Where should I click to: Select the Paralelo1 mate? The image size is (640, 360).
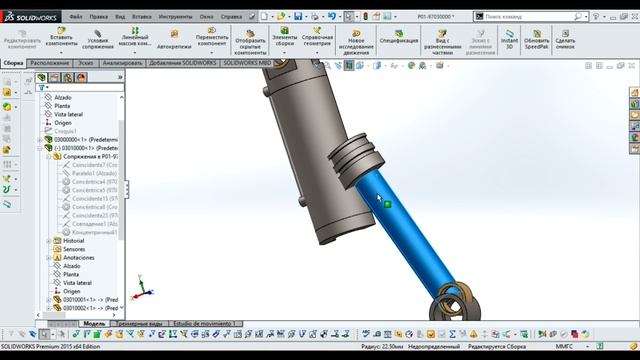[x=94, y=173]
